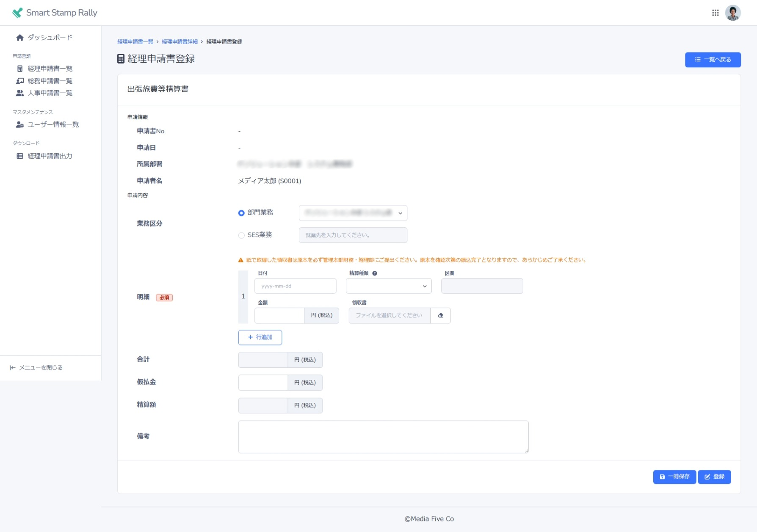Click the 一時保存 button
Image resolution: width=757 pixels, height=532 pixels.
point(674,477)
